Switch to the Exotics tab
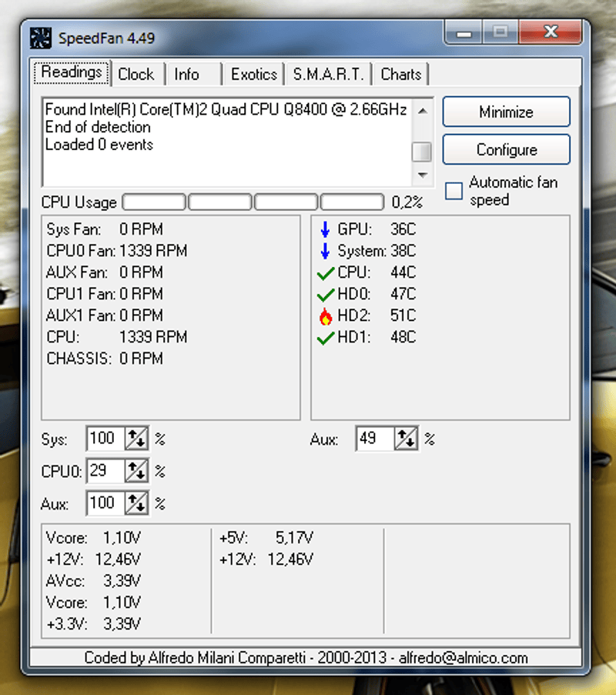 (253, 75)
